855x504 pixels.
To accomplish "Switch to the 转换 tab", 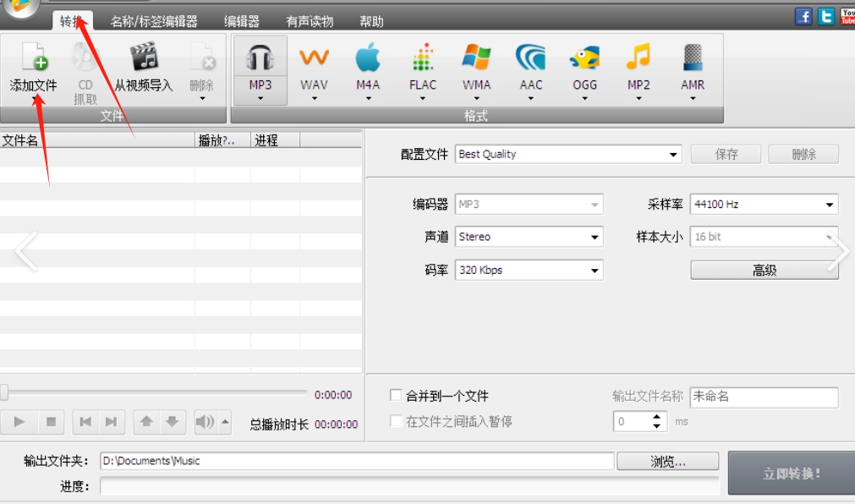I will point(73,21).
